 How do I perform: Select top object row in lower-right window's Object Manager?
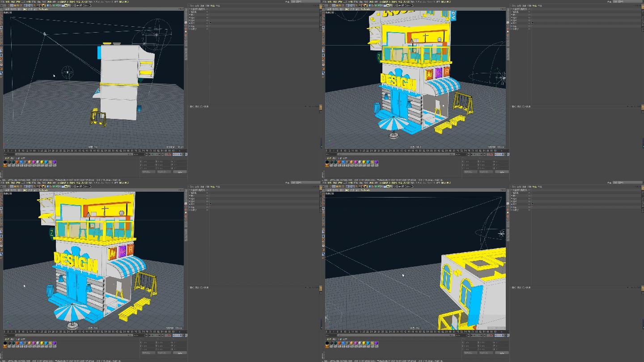point(576,189)
